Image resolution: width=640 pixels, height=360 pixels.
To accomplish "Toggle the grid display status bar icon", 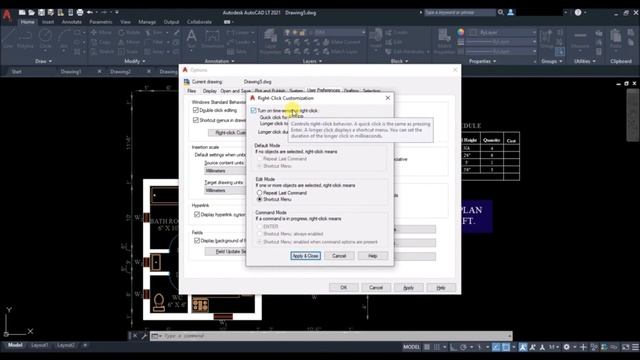I will (x=427, y=347).
